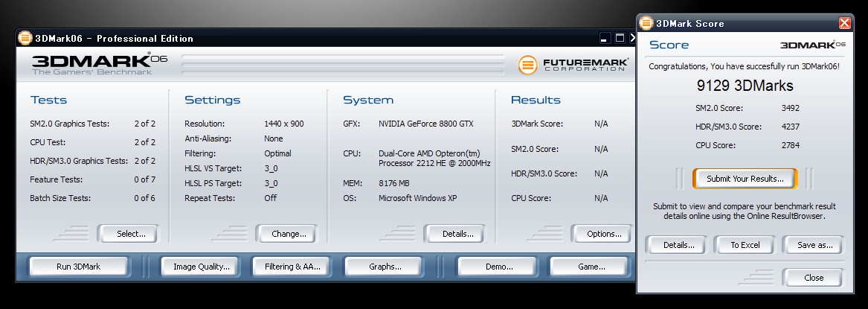The height and width of the screenshot is (309, 868).
Task: Click HDR/SM3.0 Score value 4237
Action: pos(791,127)
